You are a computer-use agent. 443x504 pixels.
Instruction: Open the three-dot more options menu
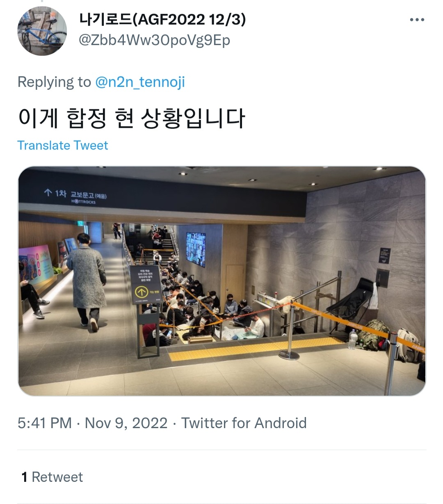point(417,20)
